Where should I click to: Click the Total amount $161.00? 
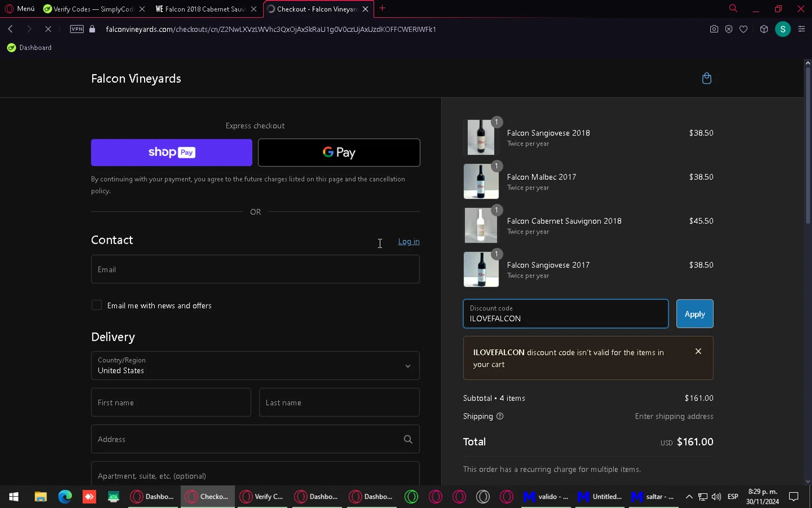[695, 442]
